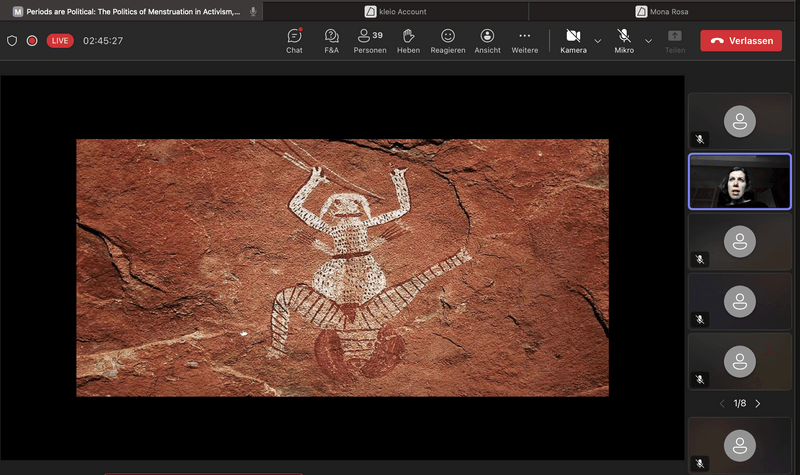
Task: Expand the Mikro dropdown arrow
Action: pyautogui.click(x=648, y=41)
